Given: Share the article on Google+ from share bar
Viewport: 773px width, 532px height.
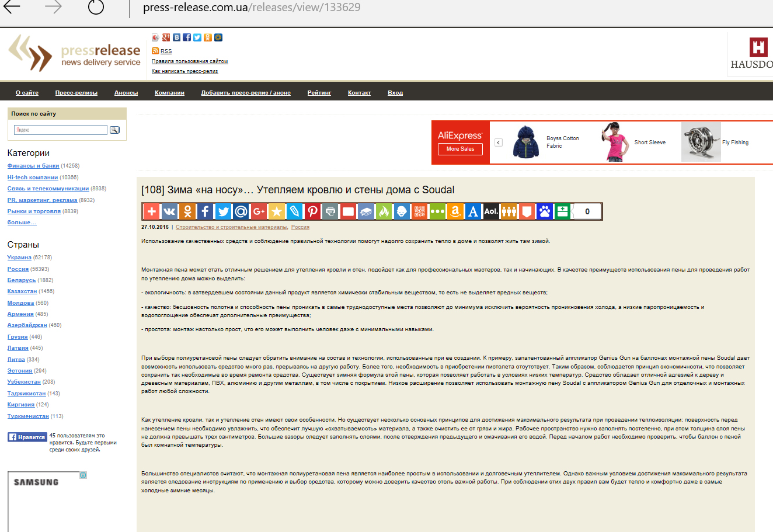Looking at the screenshot, I should [x=259, y=211].
